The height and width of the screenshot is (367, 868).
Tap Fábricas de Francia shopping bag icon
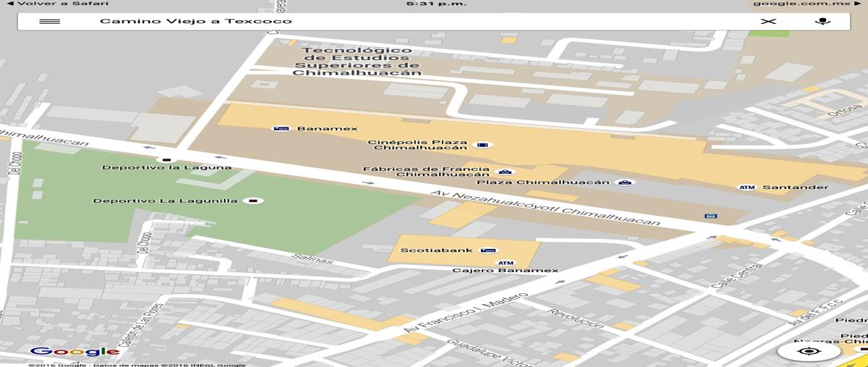coord(506,172)
